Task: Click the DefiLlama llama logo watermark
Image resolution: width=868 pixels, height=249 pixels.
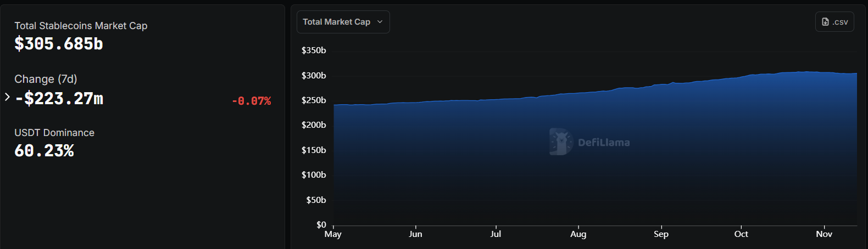Action: [x=560, y=142]
